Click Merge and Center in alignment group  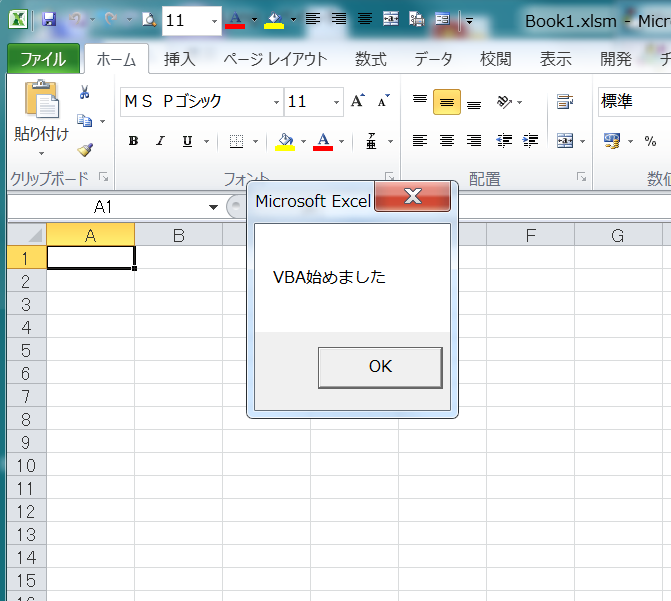click(x=565, y=140)
